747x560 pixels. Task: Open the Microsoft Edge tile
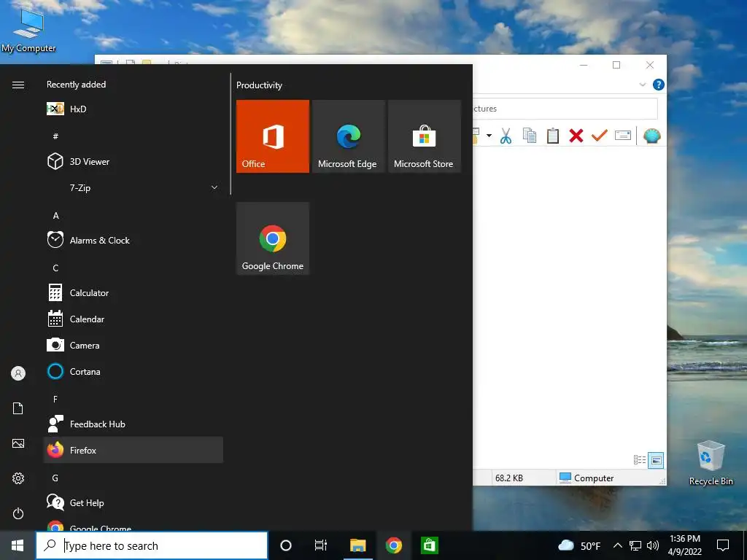point(348,136)
